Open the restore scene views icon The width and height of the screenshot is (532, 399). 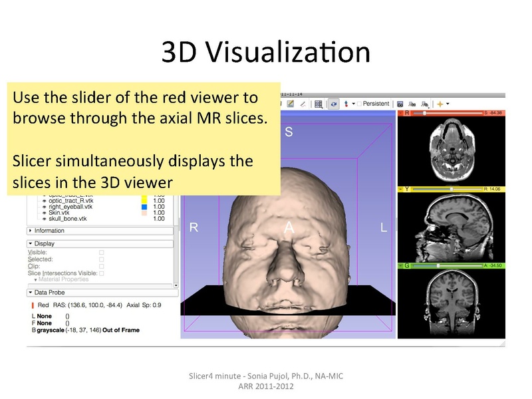(424, 104)
